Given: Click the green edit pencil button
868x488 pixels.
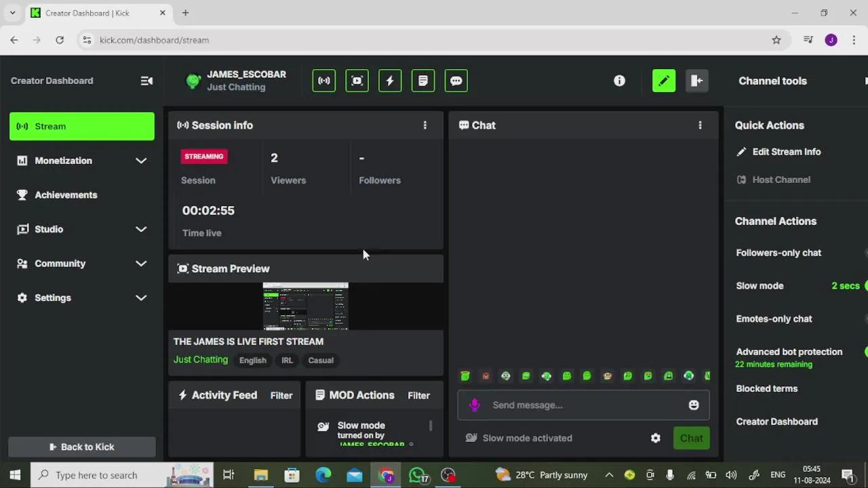Looking at the screenshot, I should 664,81.
